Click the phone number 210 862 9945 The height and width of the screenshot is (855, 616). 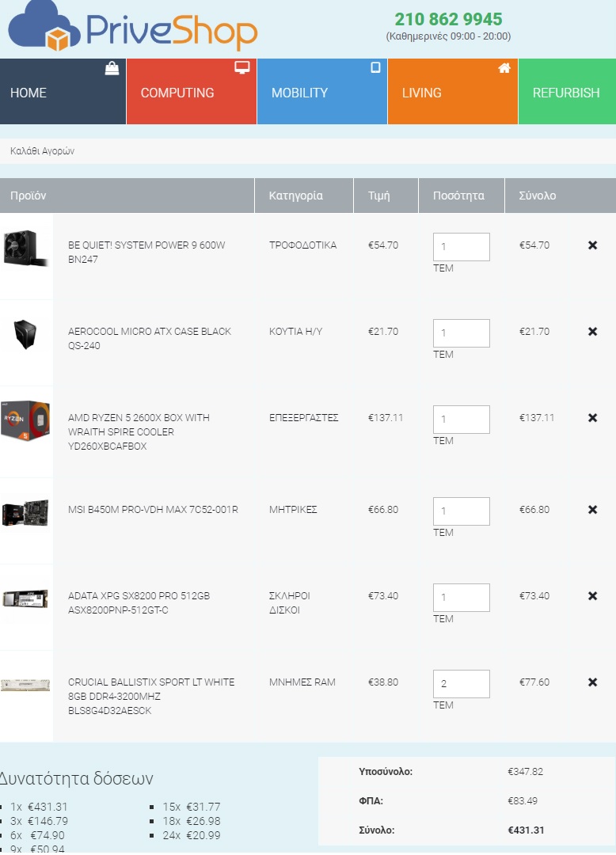448,19
